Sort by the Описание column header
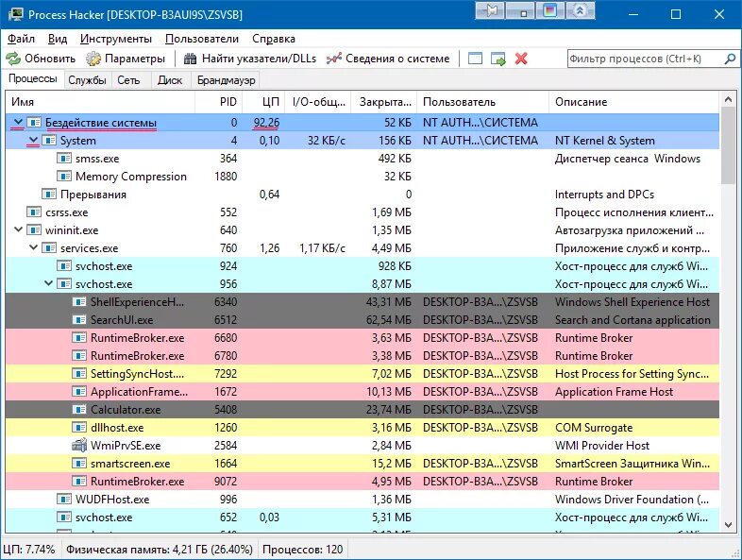 point(634,102)
